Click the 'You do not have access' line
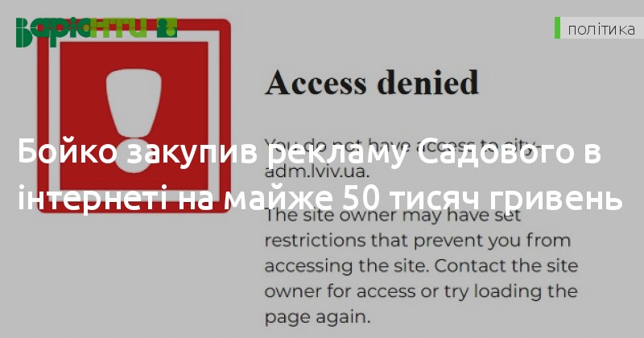The width and height of the screenshot is (644, 338). 401,146
